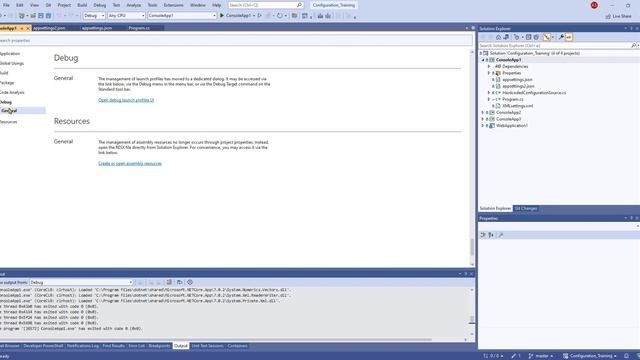640x360 pixels.
Task: Switch to appsettings2.json editor tab
Action: (x=49, y=28)
